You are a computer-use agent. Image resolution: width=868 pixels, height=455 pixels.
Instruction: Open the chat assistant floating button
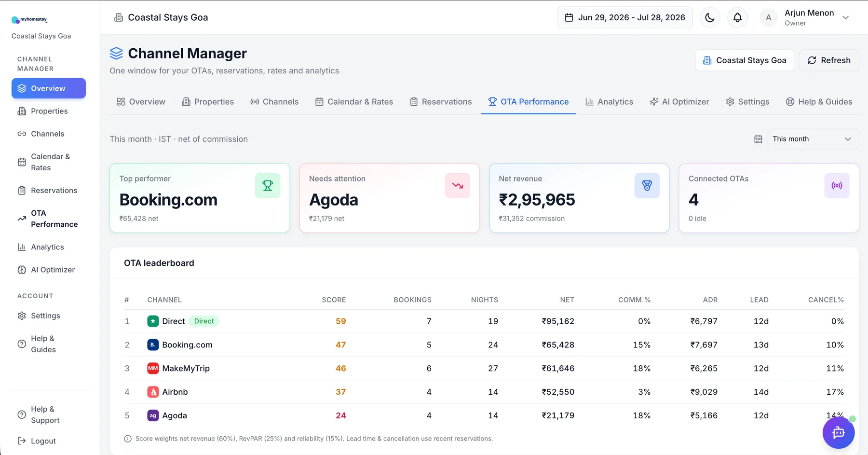click(839, 433)
